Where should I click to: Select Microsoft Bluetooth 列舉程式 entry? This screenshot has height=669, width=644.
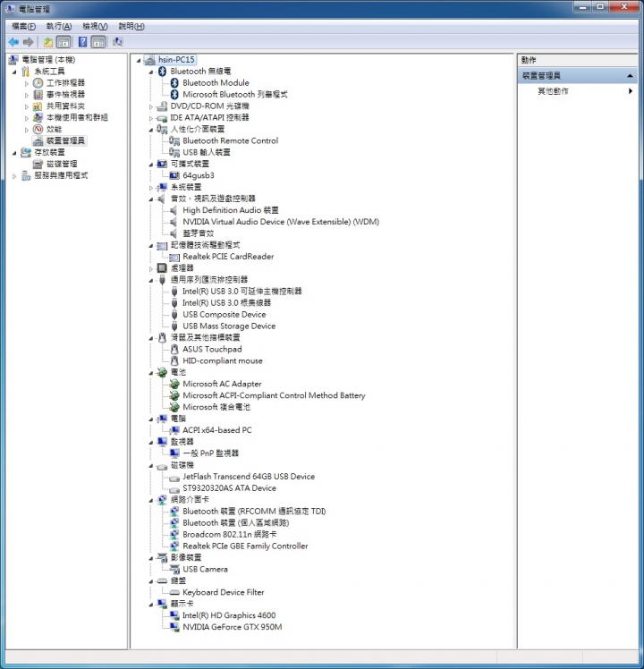tap(234, 94)
